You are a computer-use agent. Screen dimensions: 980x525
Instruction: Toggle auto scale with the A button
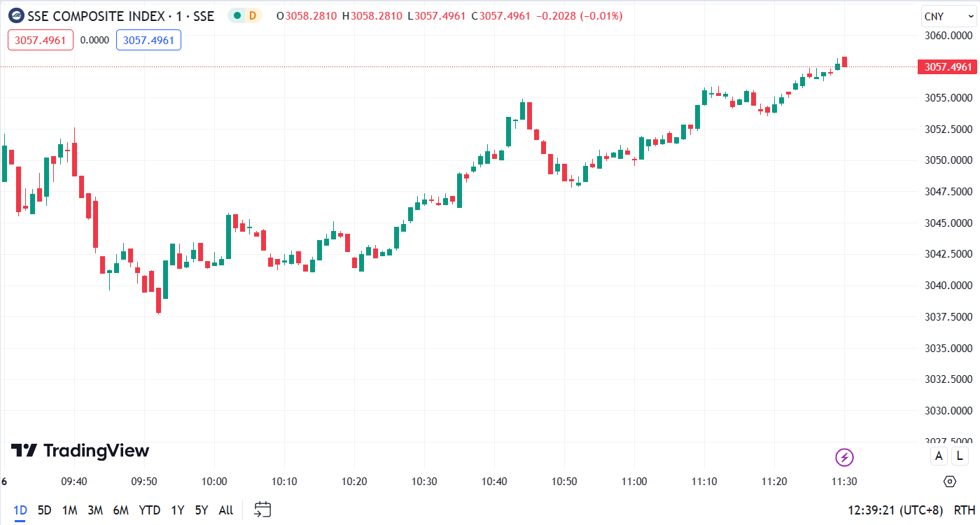point(939,456)
